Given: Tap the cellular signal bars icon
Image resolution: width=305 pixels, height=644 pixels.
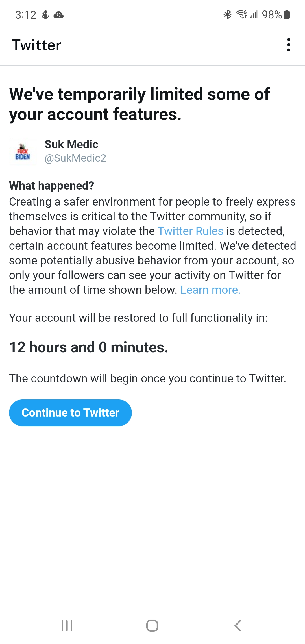Looking at the screenshot, I should click(x=254, y=14).
